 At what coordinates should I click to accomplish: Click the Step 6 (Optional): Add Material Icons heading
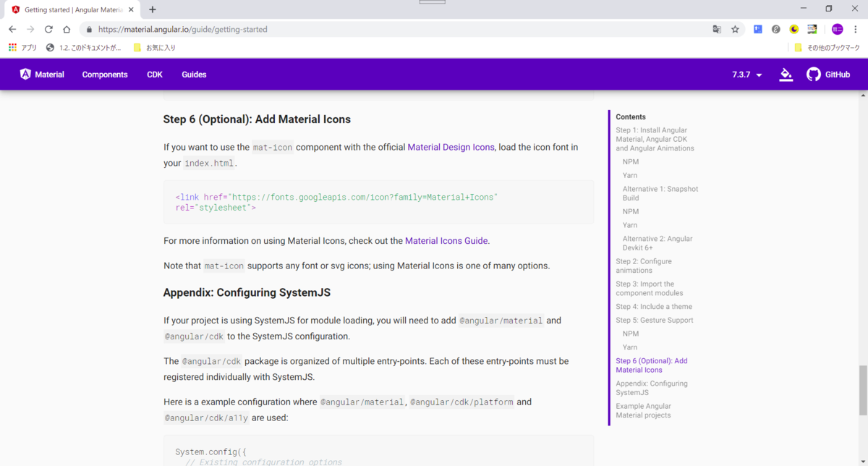click(x=257, y=119)
